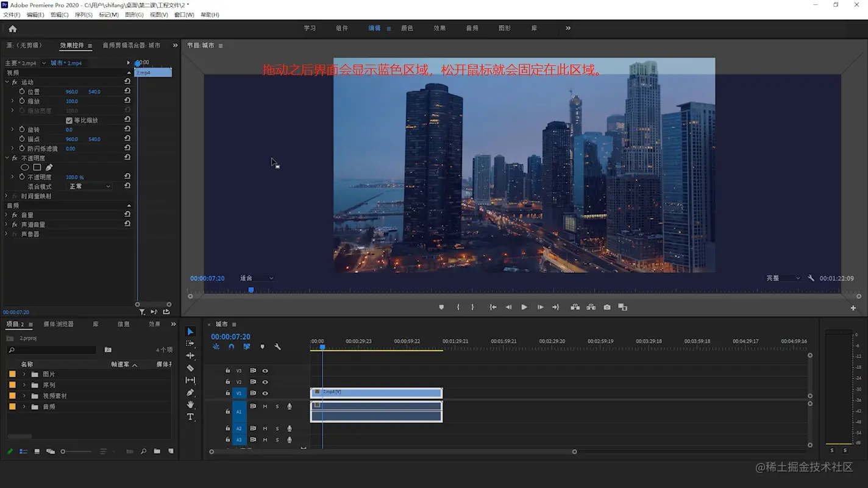Select the Hand tool
The height and width of the screenshot is (488, 868).
pyautogui.click(x=190, y=405)
